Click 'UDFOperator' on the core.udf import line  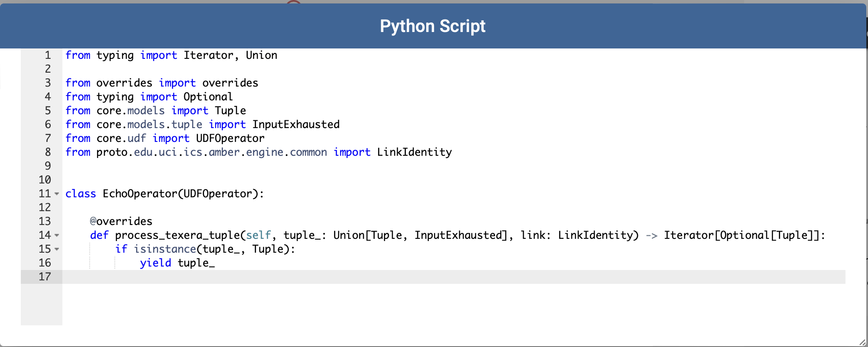230,138
